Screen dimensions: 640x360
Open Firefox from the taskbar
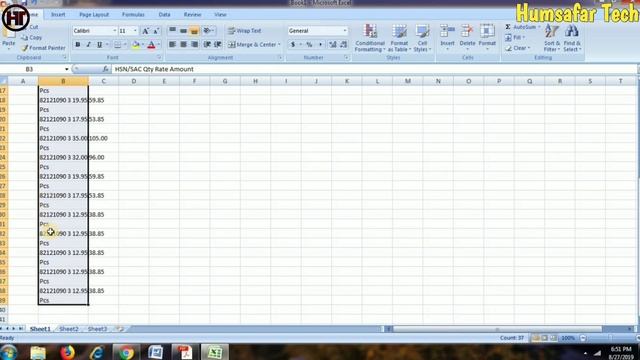tap(67, 352)
